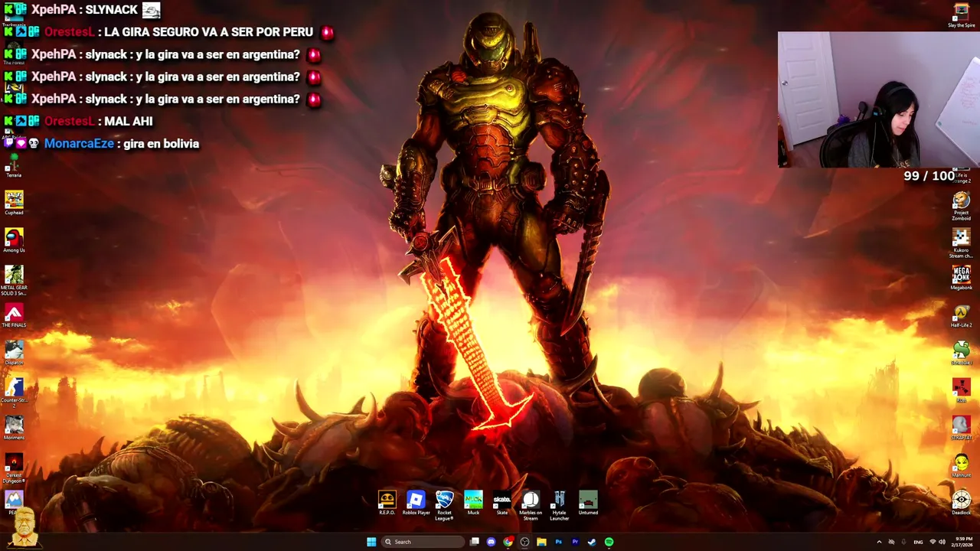This screenshot has width=980, height=551.
Task: Open File Explorer from the taskbar
Action: [x=541, y=542]
